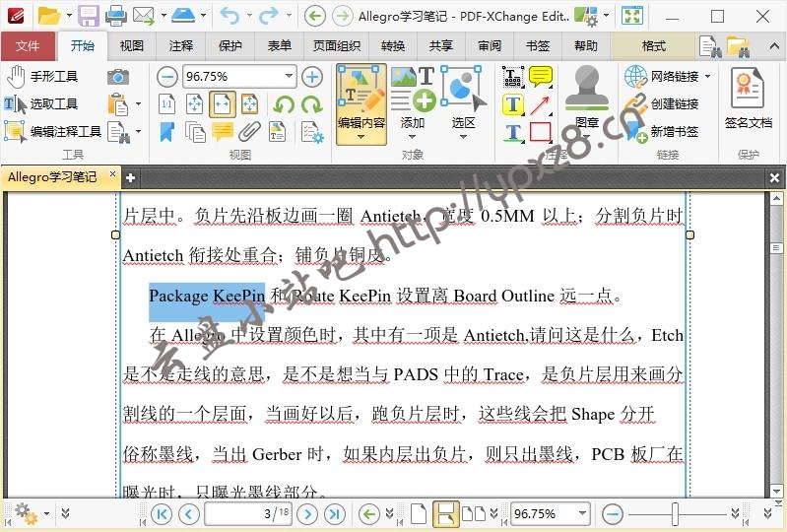The image size is (787, 532).
Task: Collapse the ribbon with the chevron
Action: [773, 46]
